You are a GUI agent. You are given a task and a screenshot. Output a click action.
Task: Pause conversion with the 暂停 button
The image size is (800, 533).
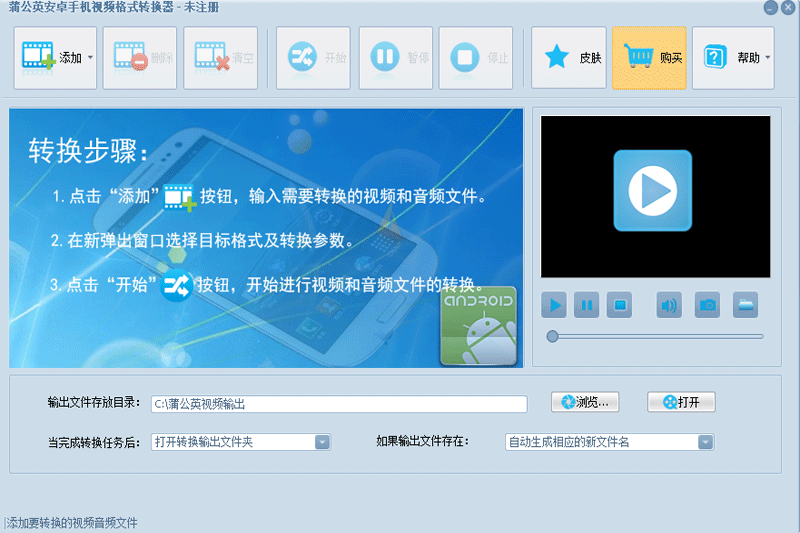click(396, 58)
